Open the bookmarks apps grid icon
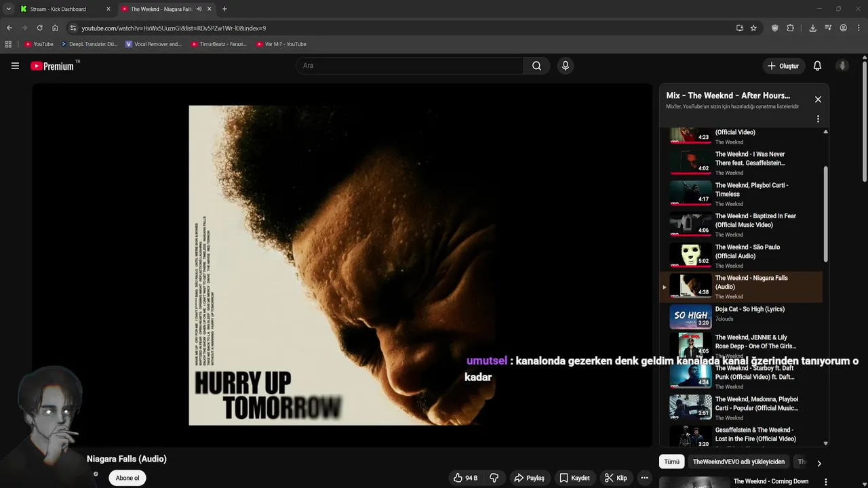Image resolution: width=868 pixels, height=488 pixels. click(8, 44)
